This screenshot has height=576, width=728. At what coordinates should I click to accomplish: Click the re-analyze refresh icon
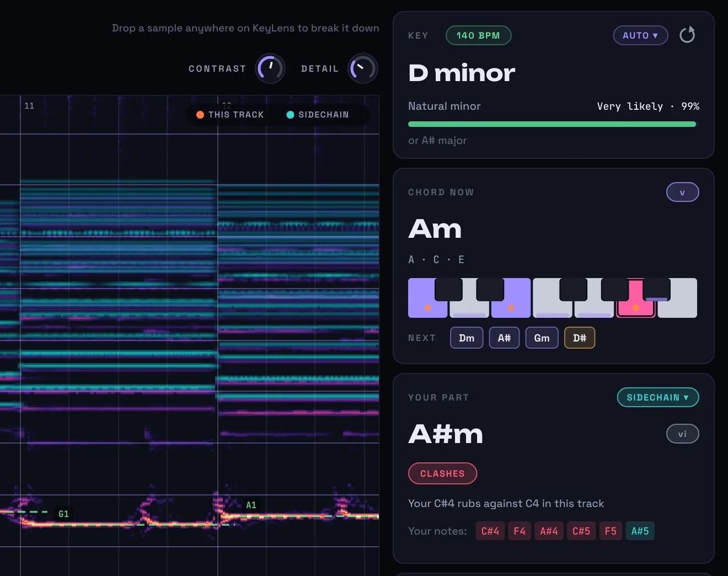[x=687, y=35]
